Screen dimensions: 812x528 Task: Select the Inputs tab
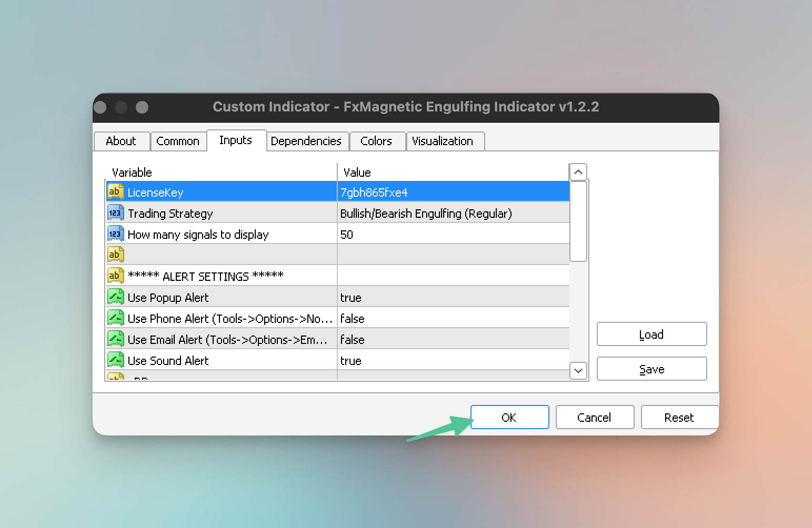tap(236, 140)
